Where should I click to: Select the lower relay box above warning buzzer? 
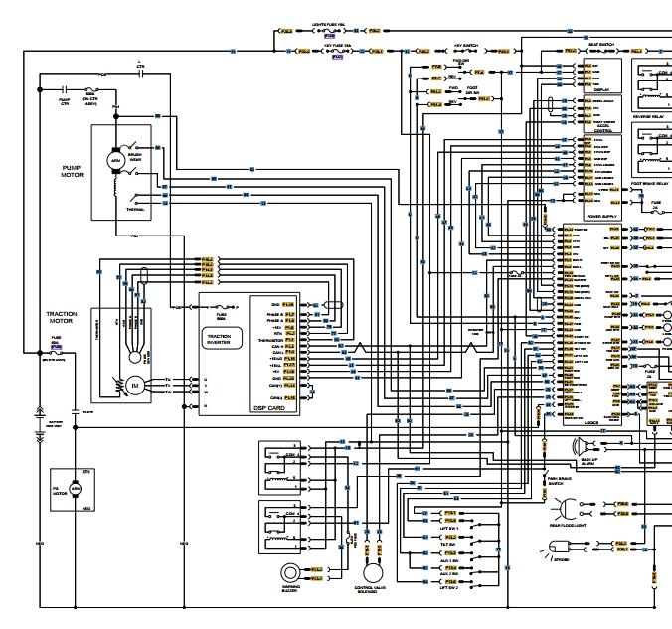[279, 527]
